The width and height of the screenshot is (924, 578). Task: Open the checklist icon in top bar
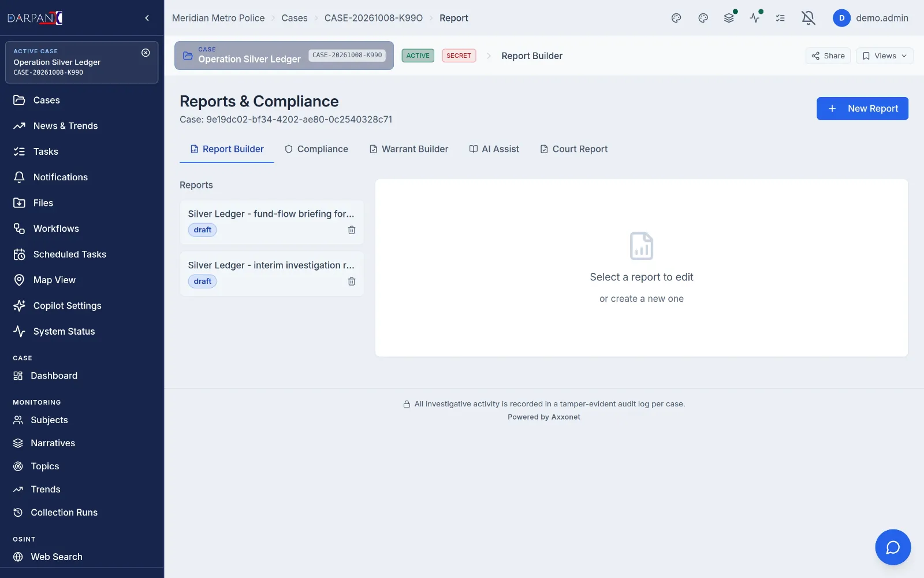coord(780,18)
